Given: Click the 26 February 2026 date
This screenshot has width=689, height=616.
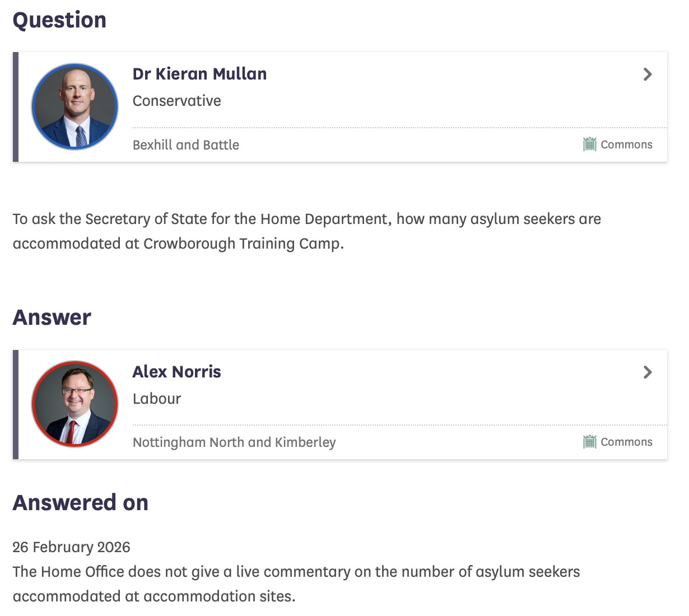Looking at the screenshot, I should point(71,547).
